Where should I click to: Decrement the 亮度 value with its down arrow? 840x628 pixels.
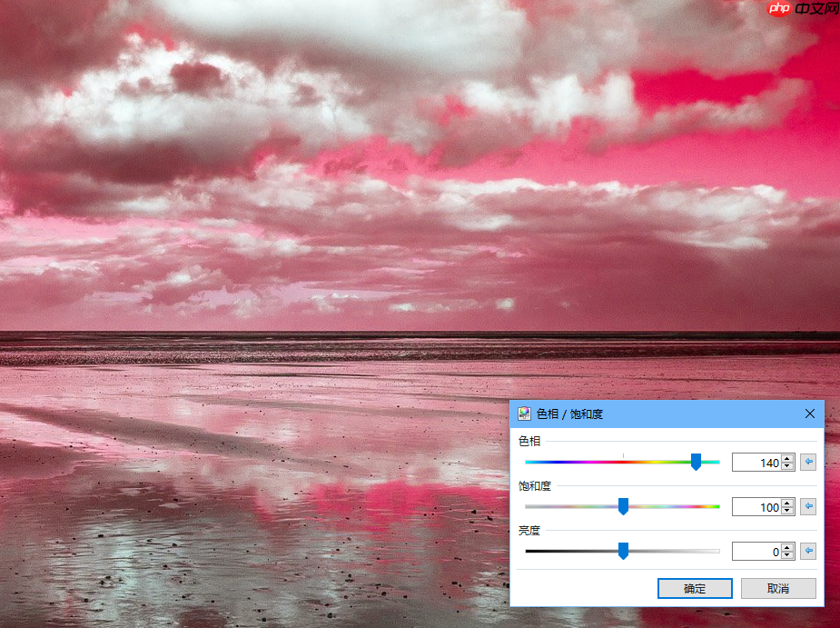click(x=787, y=554)
